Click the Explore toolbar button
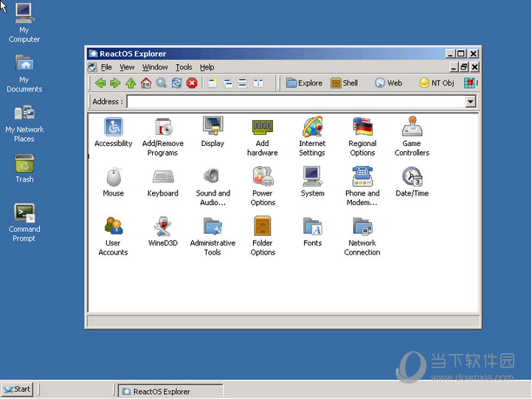The height and width of the screenshot is (399, 532). 304,83
